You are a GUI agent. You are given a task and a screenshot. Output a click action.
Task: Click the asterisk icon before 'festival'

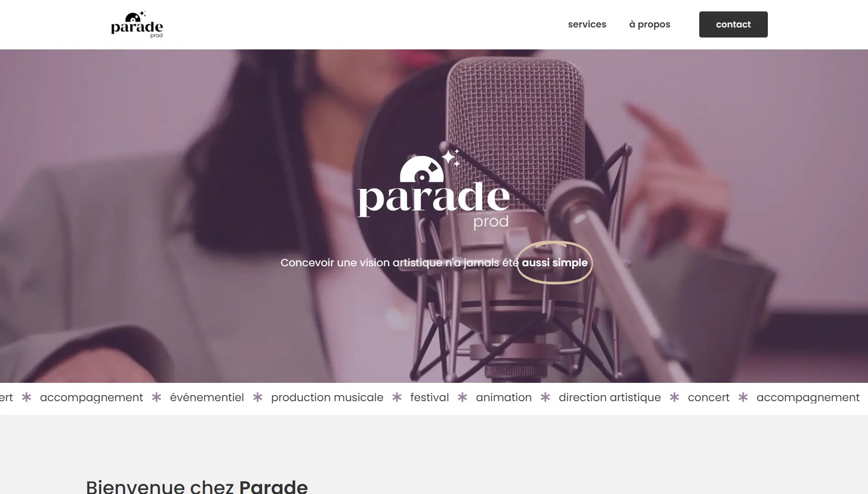pyautogui.click(x=397, y=397)
